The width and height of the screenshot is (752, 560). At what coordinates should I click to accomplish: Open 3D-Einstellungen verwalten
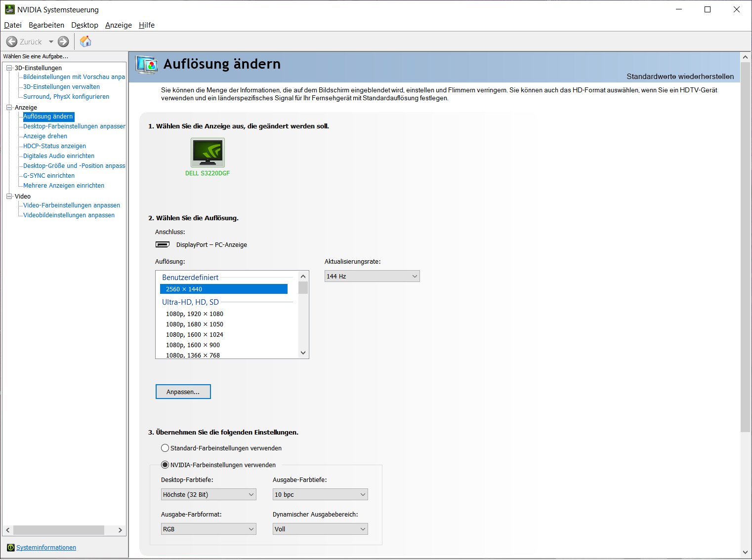(61, 87)
